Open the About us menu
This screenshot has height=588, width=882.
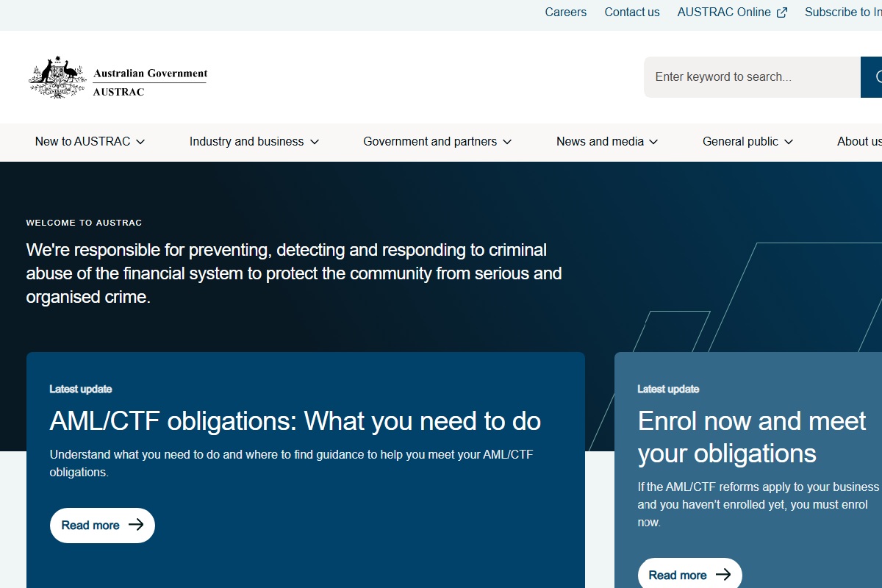point(859,142)
